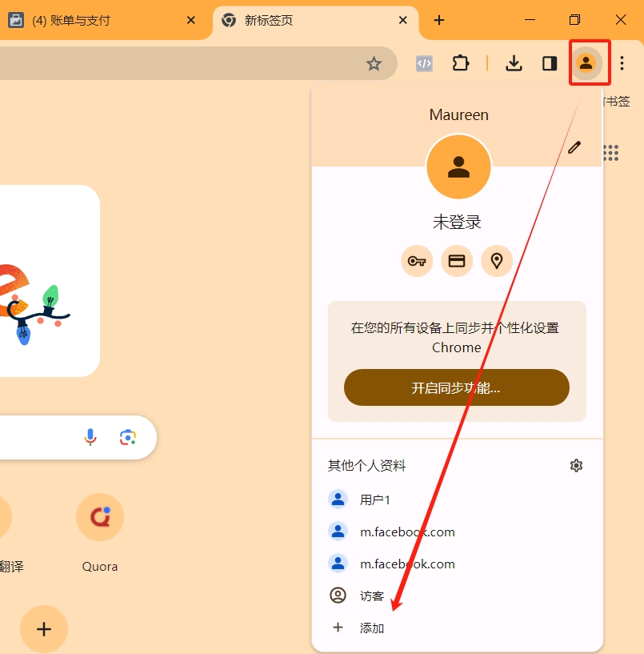Open payment methods card icon
Image resolution: width=644 pixels, height=654 pixels.
click(457, 261)
